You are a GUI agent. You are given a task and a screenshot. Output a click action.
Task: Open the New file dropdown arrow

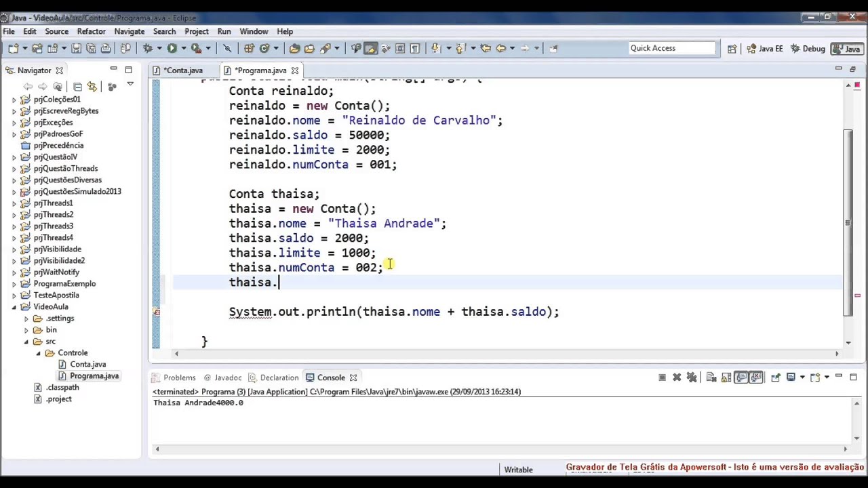[x=24, y=48]
